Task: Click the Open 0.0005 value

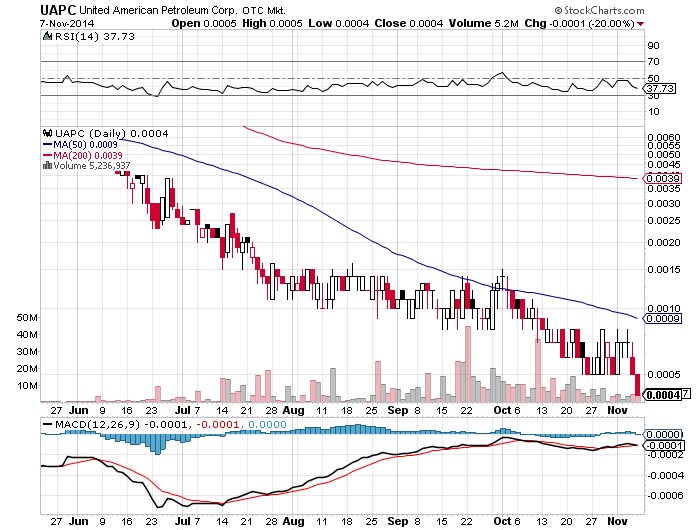Action: click(x=204, y=24)
